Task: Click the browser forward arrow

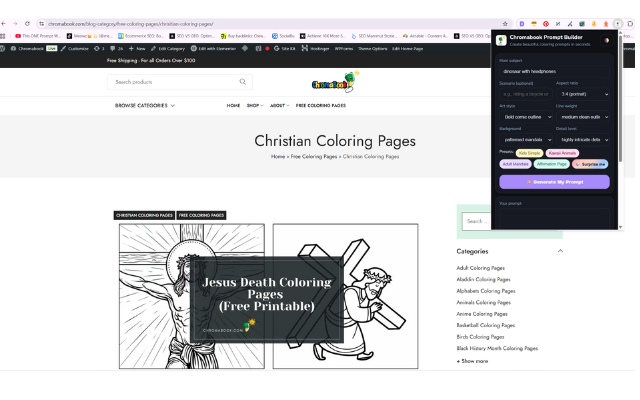Action: point(15,24)
